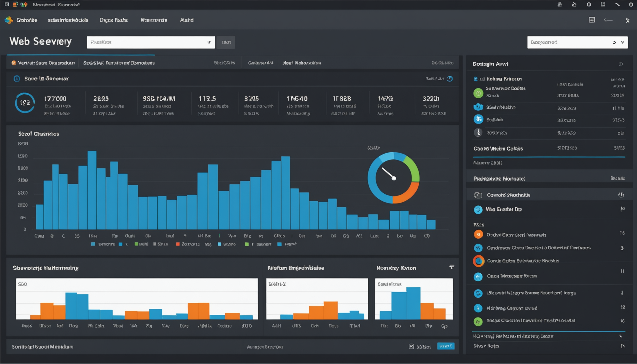Click the green icon for Sotax Chockov item

click(478, 321)
